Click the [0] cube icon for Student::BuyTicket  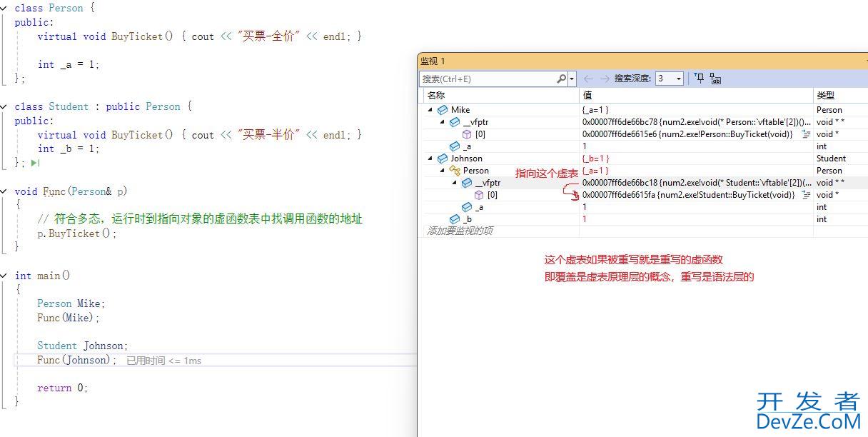coord(479,195)
